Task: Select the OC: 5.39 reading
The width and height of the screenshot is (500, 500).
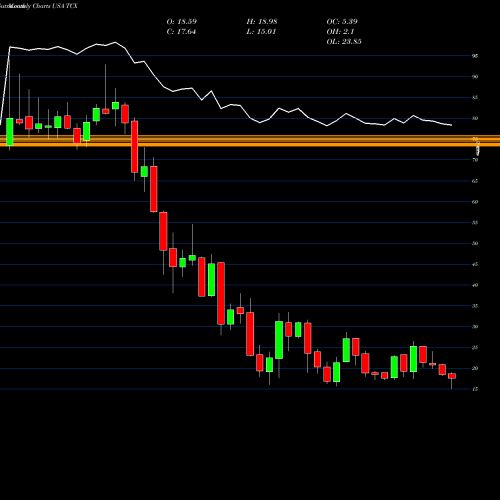Action: point(342,22)
